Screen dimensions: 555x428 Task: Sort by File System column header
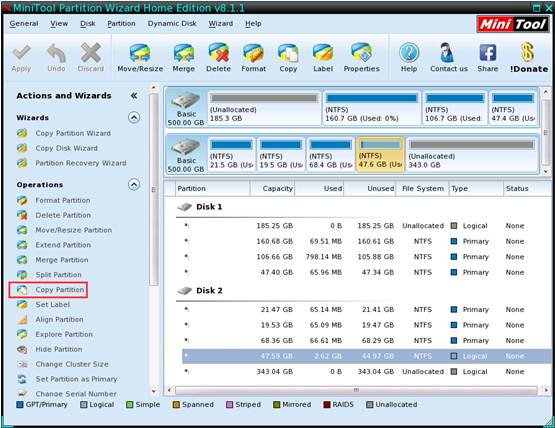coord(423,188)
